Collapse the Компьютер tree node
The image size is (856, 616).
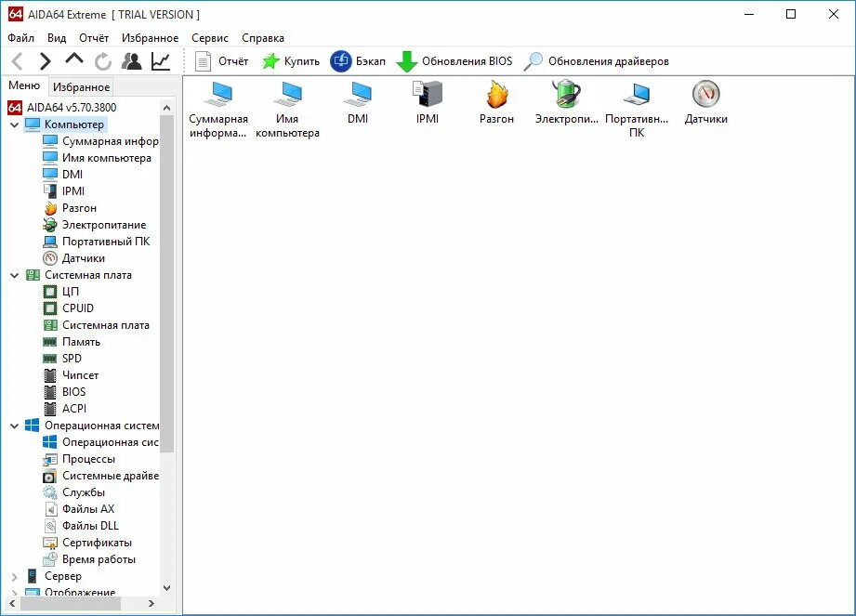[x=15, y=125]
